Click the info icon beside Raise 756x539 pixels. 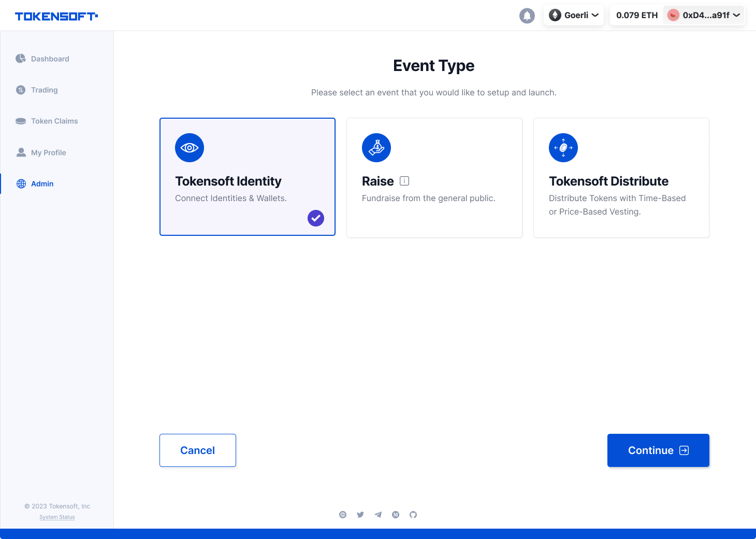pos(404,181)
